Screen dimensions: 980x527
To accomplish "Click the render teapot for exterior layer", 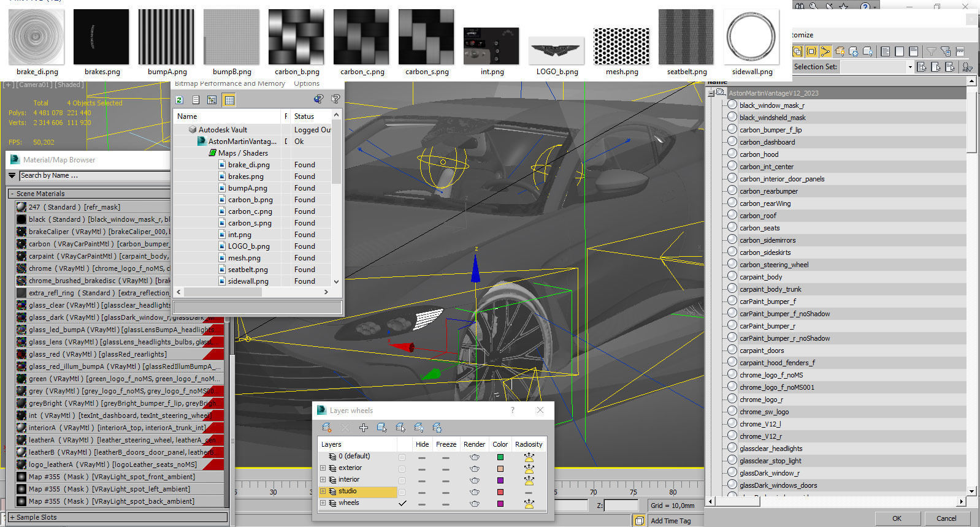I will tap(474, 468).
